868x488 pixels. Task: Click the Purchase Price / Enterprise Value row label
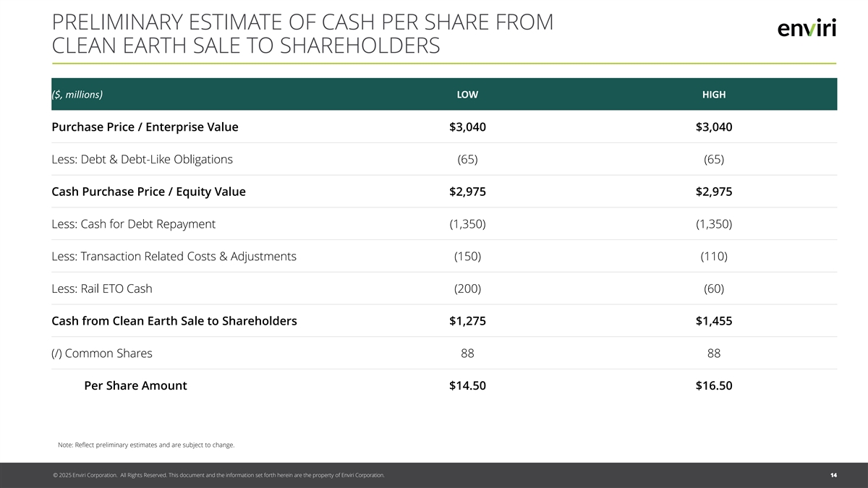pyautogui.click(x=145, y=127)
